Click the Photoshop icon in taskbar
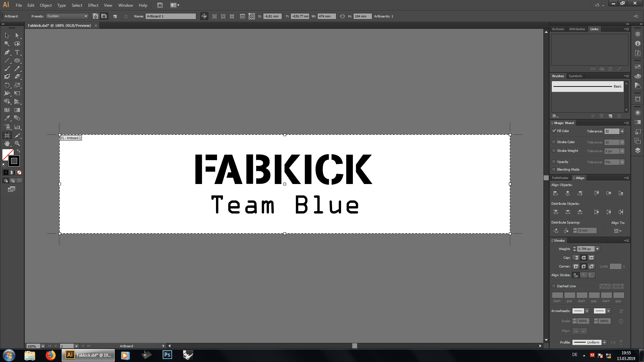644x362 pixels. 167,355
